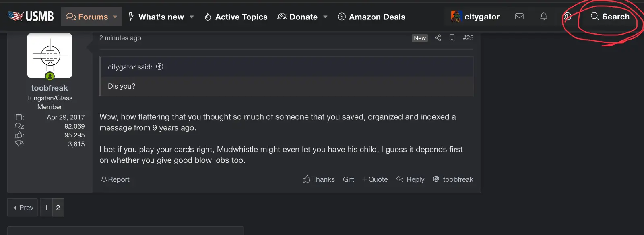Screen dimensions: 644x235
Task: Click the share icon on post #25
Action: pos(438,38)
